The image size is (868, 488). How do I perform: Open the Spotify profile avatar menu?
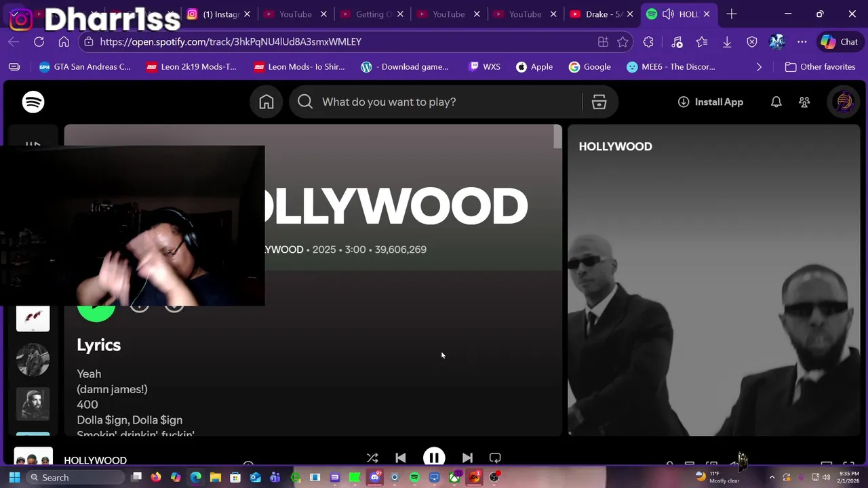[x=844, y=102]
